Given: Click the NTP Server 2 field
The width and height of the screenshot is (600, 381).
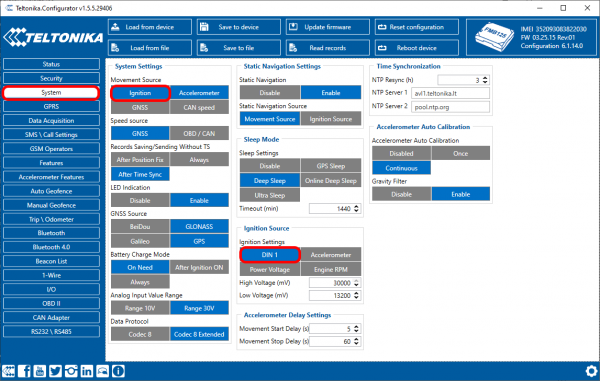Looking at the screenshot, I should (450, 107).
